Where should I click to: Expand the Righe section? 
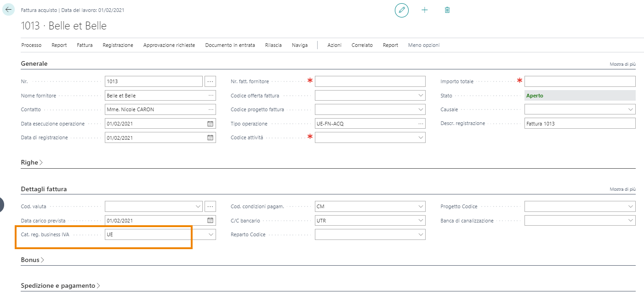pos(32,162)
